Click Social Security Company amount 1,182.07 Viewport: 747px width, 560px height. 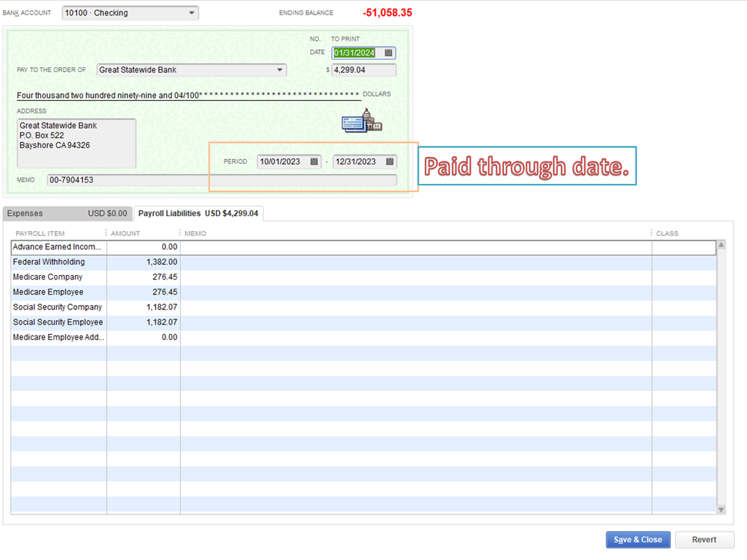coord(144,307)
